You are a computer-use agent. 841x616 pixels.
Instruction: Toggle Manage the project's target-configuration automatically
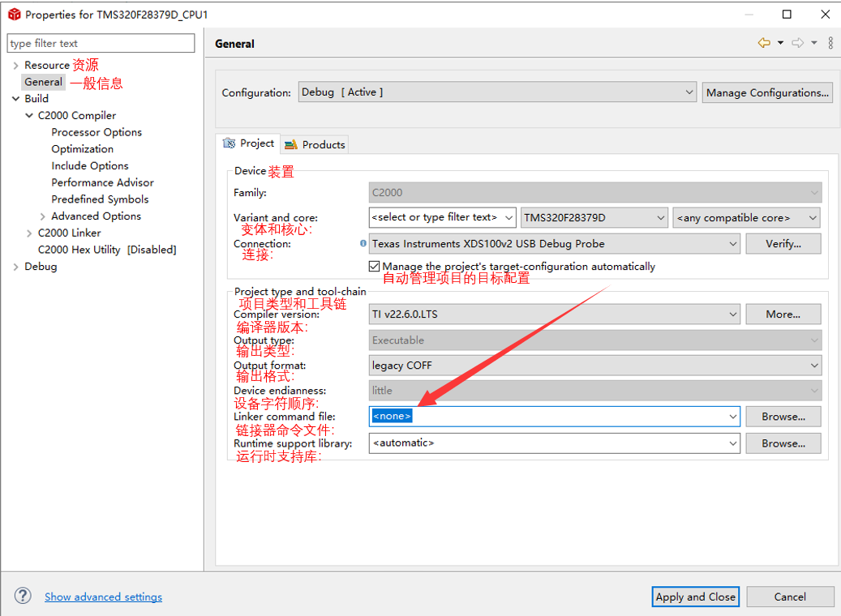pos(375,266)
